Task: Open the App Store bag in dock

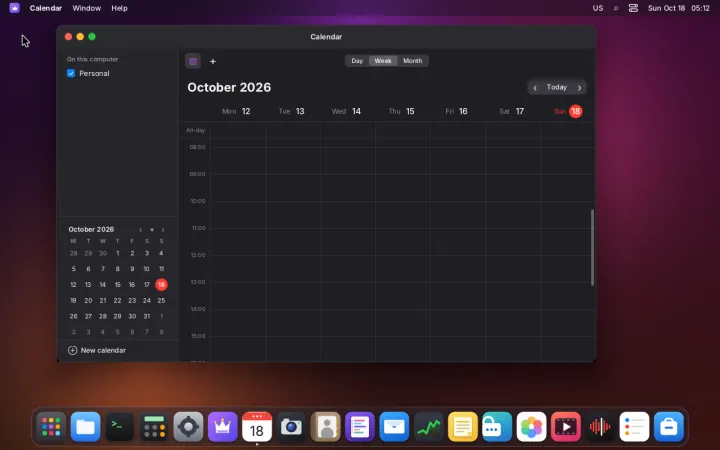Action: coord(669,427)
